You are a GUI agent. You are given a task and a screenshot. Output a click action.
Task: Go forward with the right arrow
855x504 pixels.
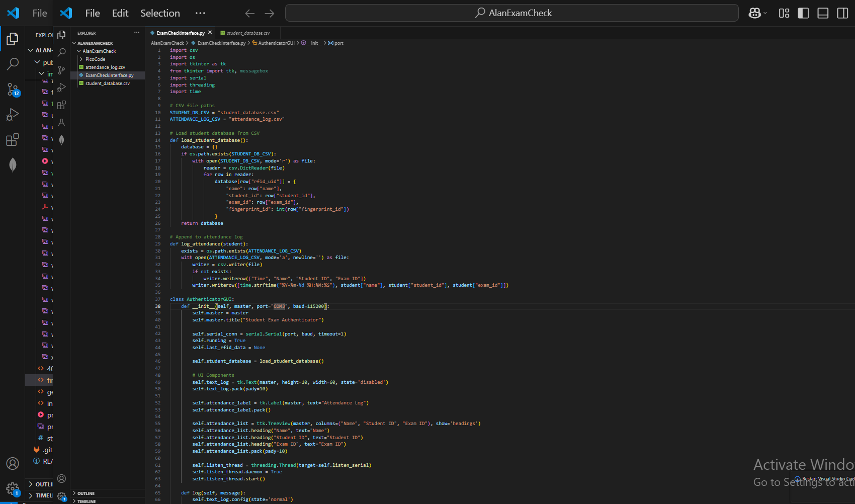270,13
